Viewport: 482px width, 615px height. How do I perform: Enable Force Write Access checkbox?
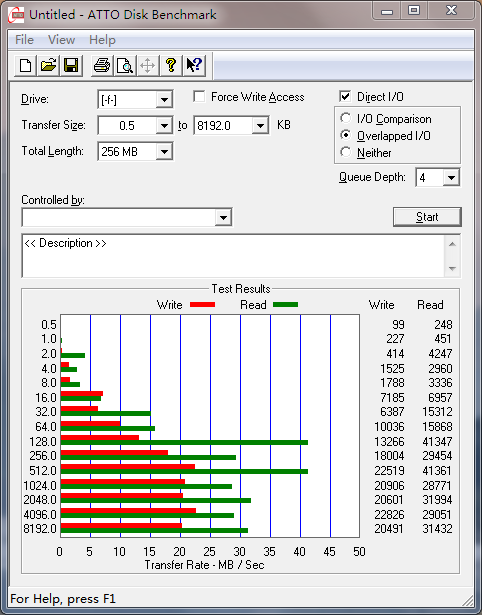pyautogui.click(x=199, y=96)
